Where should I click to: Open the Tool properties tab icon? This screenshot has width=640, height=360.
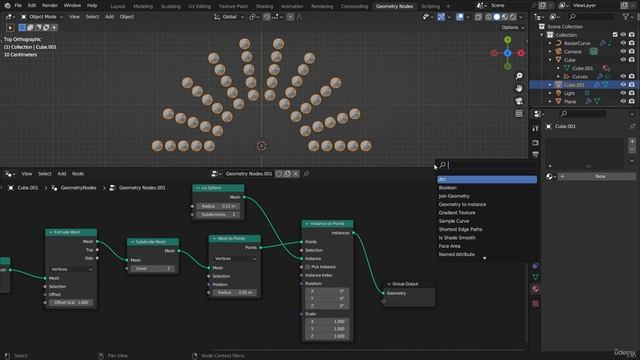point(535,128)
